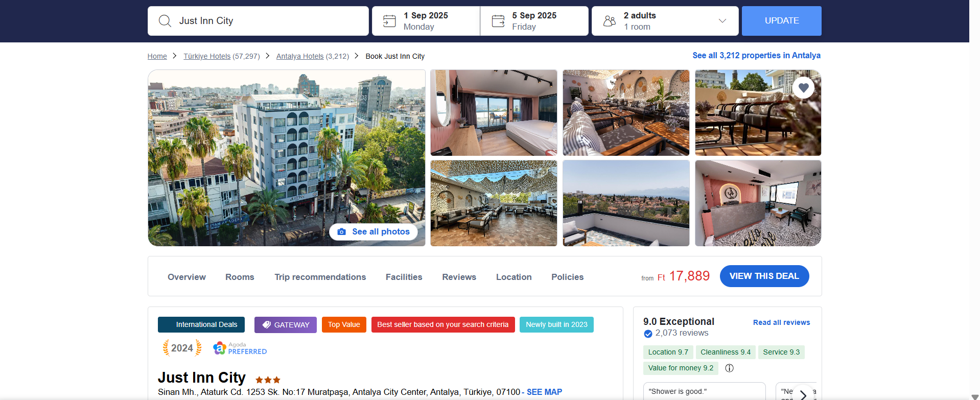
Task: Open the Facilities tab
Action: (x=404, y=277)
